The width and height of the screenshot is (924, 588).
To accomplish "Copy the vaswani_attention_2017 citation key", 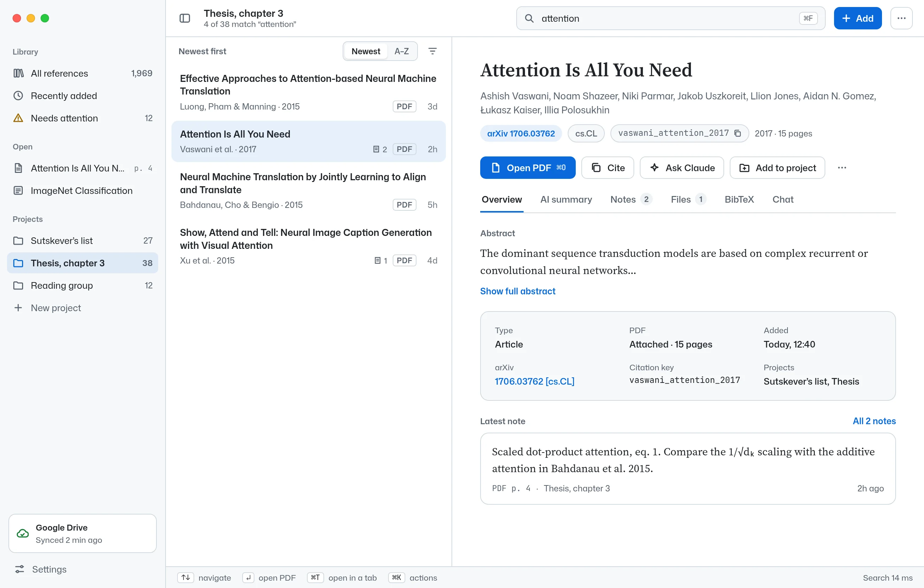I will tap(737, 133).
